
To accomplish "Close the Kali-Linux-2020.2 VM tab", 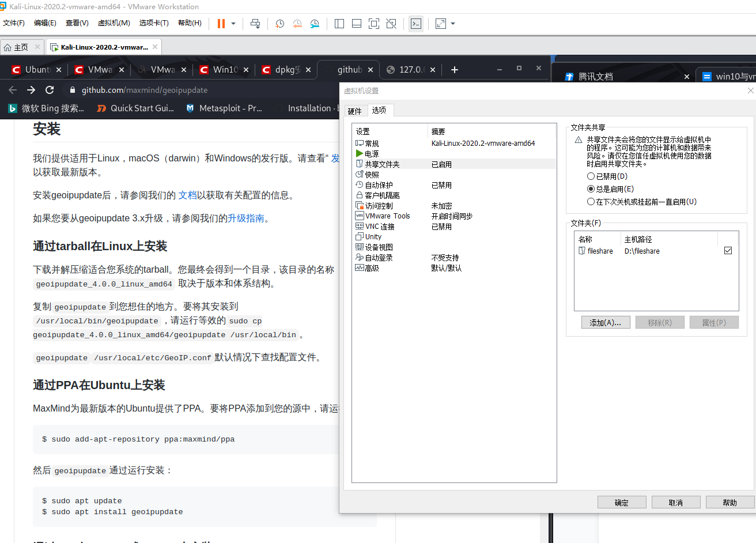I will (x=155, y=47).
